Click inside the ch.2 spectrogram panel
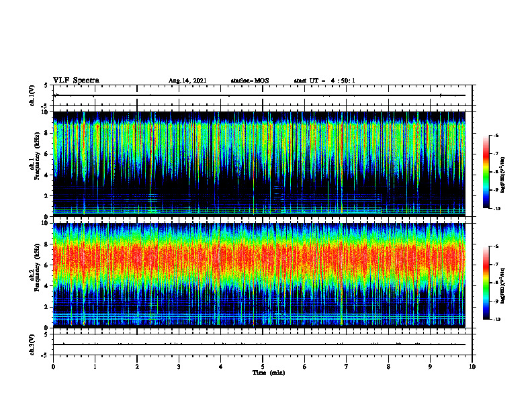 click(259, 275)
